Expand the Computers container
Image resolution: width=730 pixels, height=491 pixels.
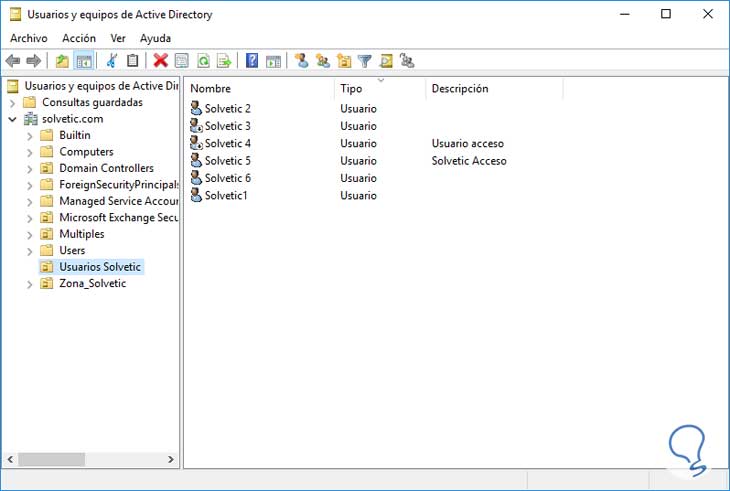(x=30, y=152)
